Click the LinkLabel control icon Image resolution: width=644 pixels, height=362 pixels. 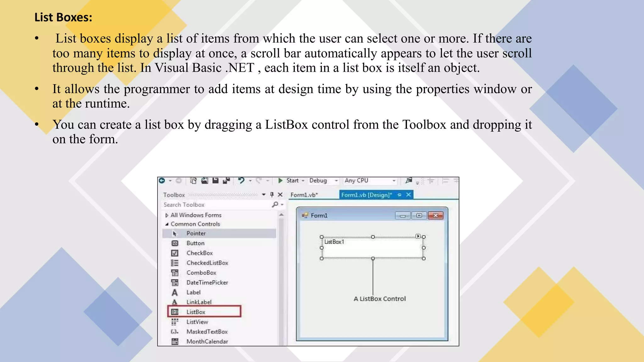[x=175, y=302]
